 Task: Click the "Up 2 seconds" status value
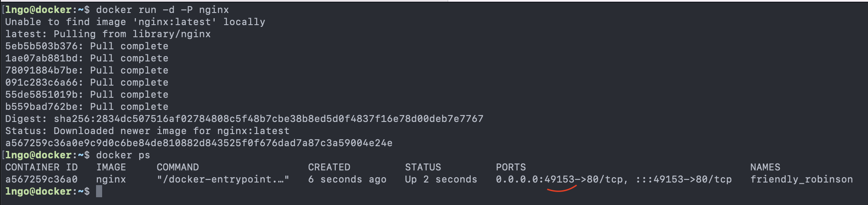click(441, 179)
